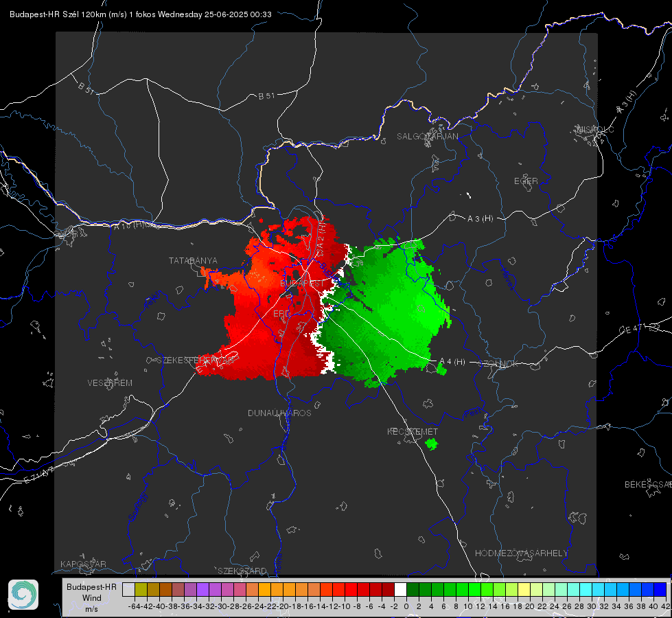Screen dimensions: 672x618
Task: Select the bright yellow swatch above 18
Action: [524, 590]
